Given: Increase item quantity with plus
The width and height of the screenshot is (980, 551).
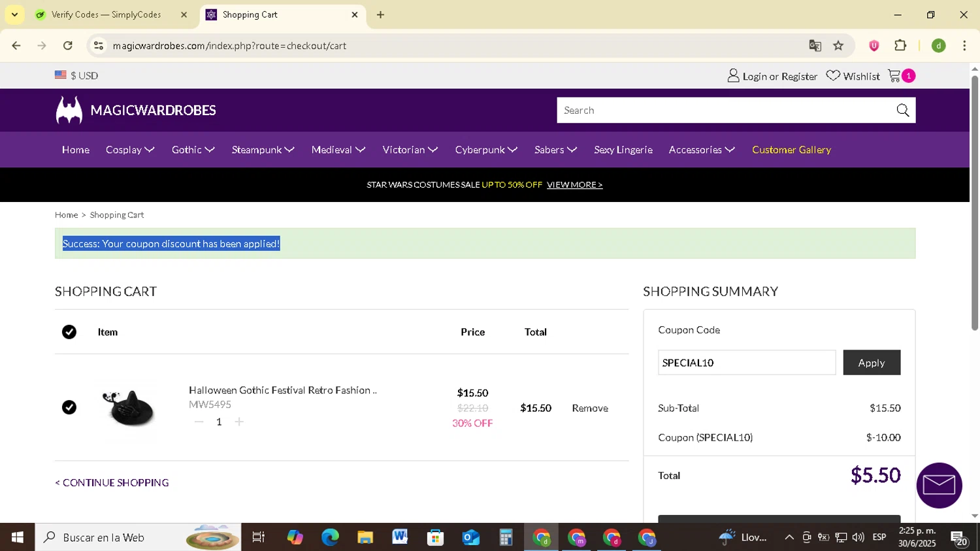Looking at the screenshot, I should pos(239,422).
